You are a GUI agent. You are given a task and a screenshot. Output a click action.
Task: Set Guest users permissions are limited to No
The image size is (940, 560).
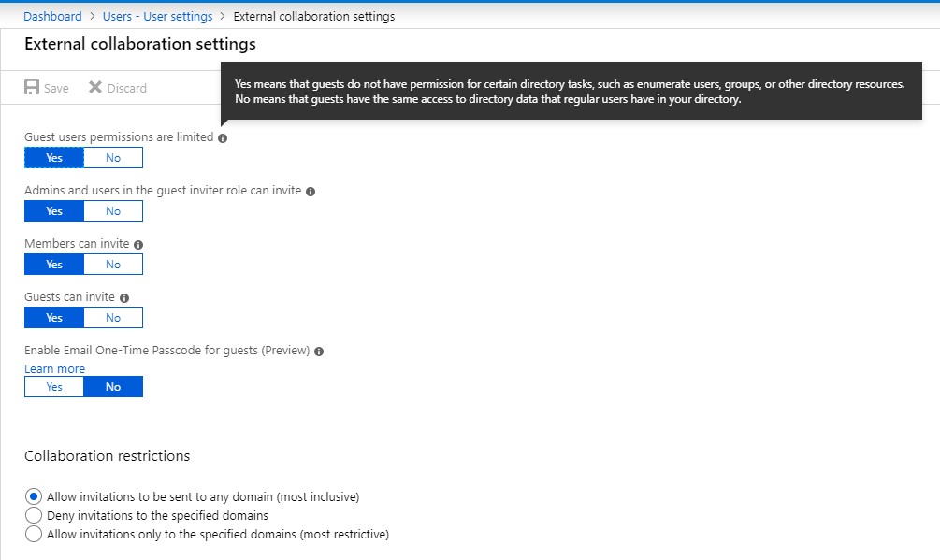(113, 157)
